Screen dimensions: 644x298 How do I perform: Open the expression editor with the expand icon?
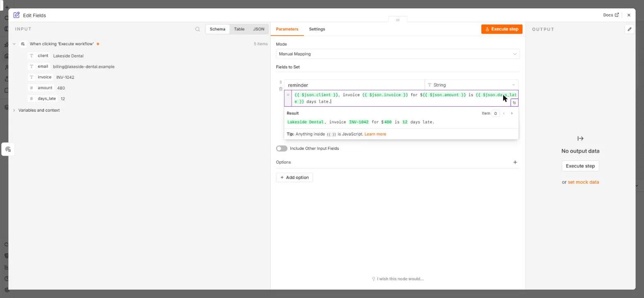515,103
